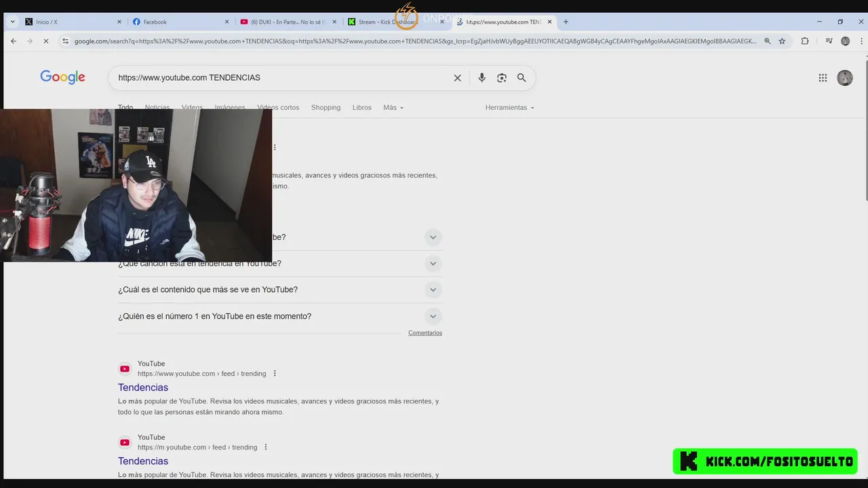The image size is (868, 488).
Task: Open the page zoom magnifier in address bar
Action: point(768,41)
